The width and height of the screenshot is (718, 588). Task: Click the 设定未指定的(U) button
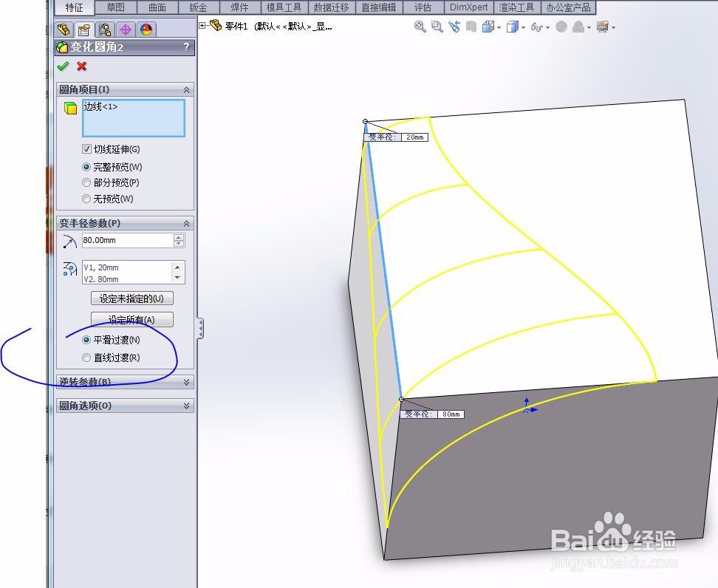point(132,298)
